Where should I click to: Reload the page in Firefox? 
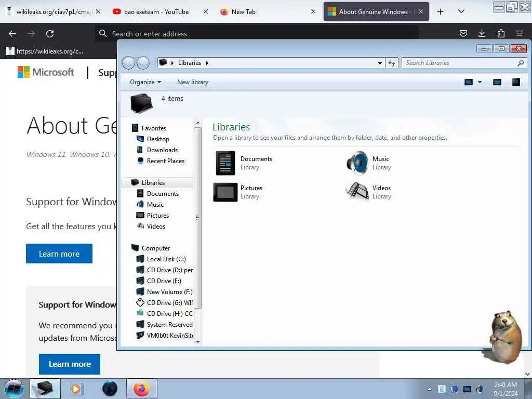coord(50,34)
